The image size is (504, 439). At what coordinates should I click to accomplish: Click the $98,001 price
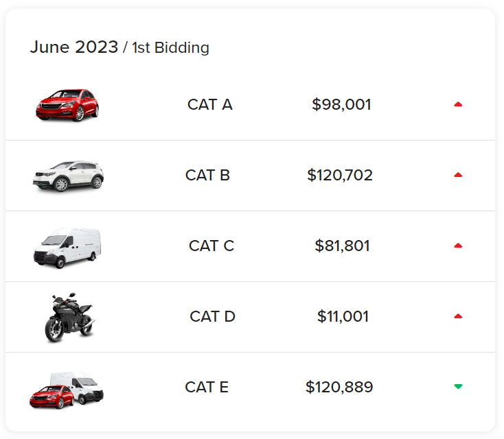pyautogui.click(x=341, y=104)
